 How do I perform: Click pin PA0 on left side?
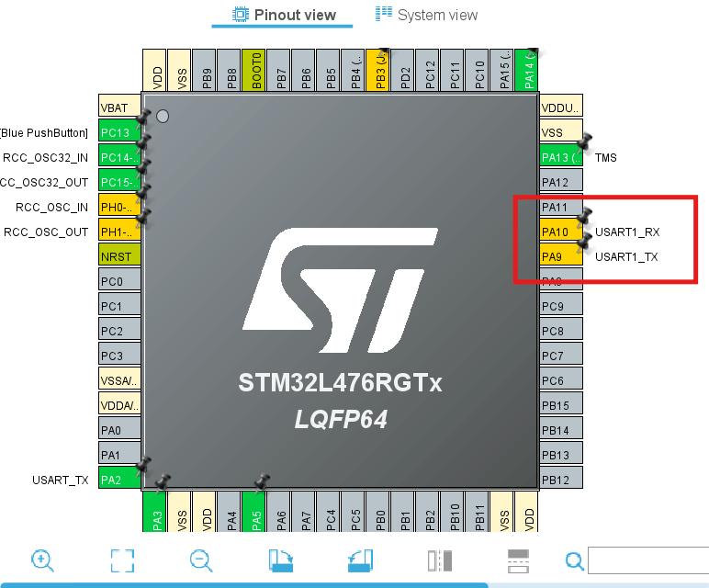[x=119, y=430]
